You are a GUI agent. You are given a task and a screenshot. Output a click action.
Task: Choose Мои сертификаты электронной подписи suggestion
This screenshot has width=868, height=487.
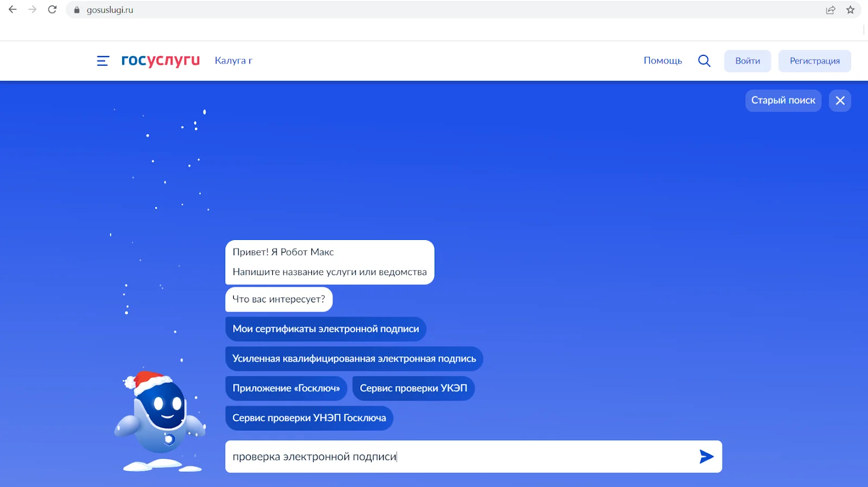325,329
